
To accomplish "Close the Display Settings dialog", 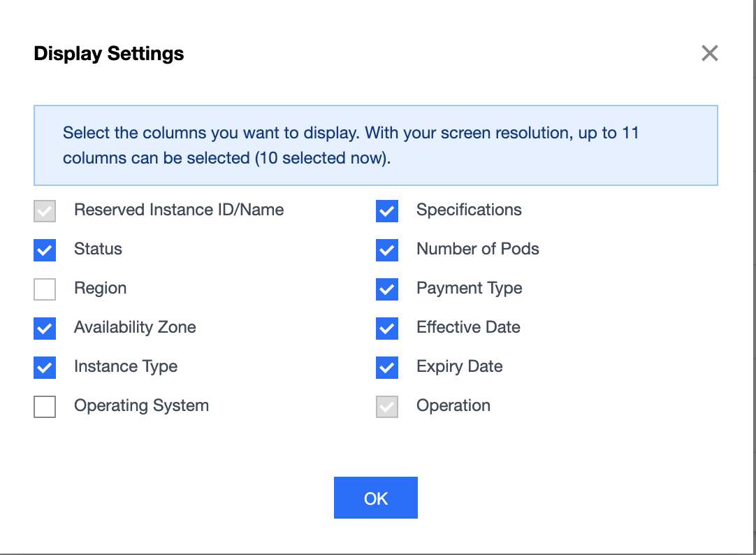I will (709, 53).
